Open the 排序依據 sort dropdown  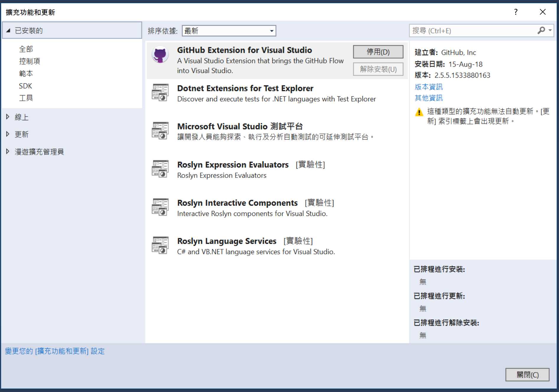tap(229, 31)
